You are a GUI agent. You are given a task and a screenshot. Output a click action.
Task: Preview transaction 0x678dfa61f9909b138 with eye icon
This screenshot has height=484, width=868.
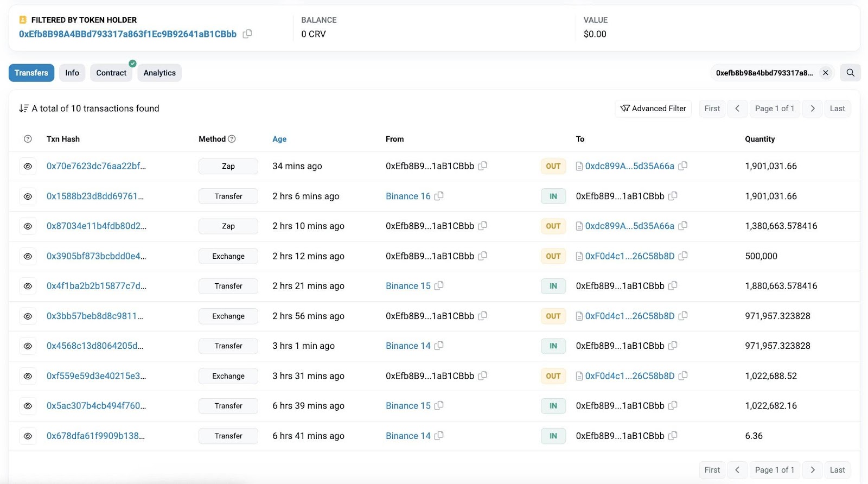tap(28, 436)
